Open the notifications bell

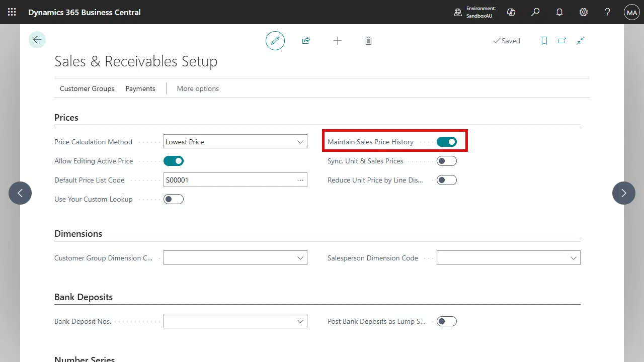tap(559, 12)
